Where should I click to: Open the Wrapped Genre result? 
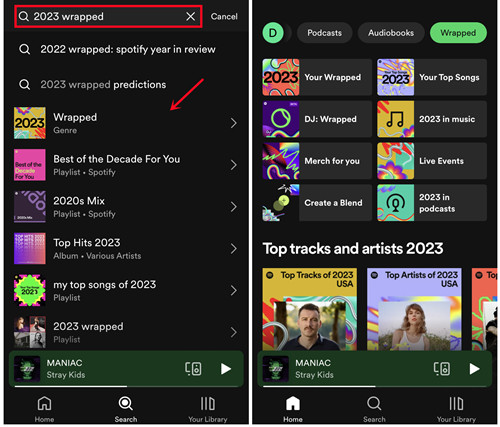coord(126,123)
